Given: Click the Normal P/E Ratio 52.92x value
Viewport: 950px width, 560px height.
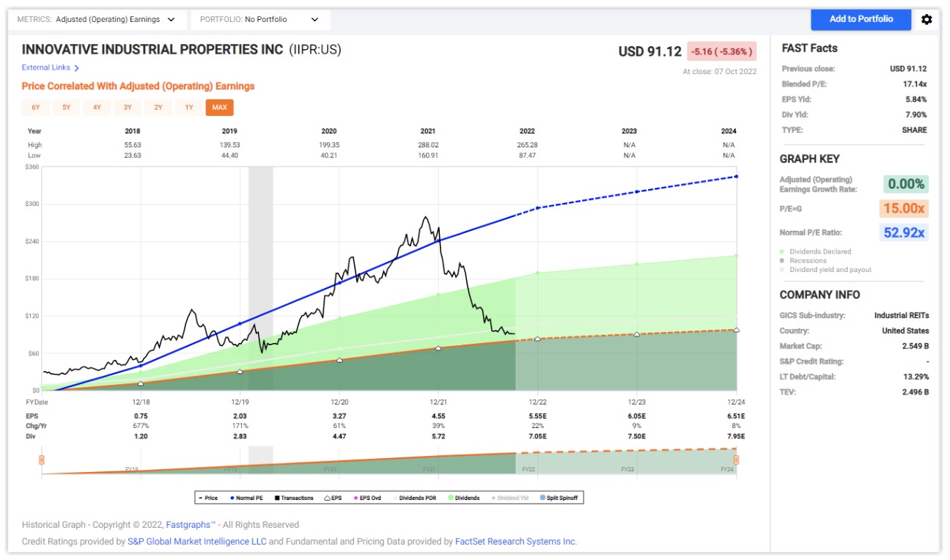Looking at the screenshot, I should [x=903, y=233].
